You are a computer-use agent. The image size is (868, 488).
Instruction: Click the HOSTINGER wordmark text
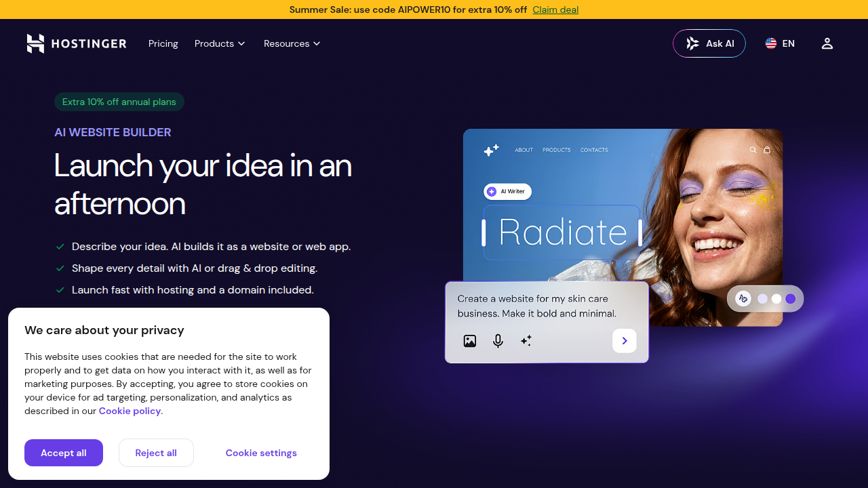pos(88,43)
